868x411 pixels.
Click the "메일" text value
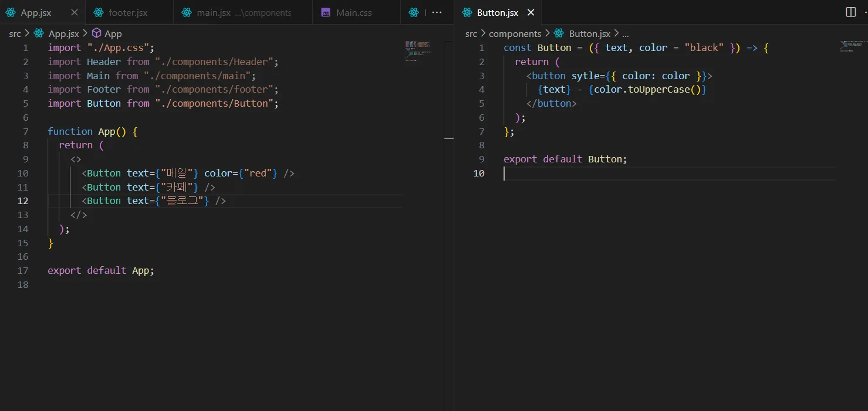[178, 173]
